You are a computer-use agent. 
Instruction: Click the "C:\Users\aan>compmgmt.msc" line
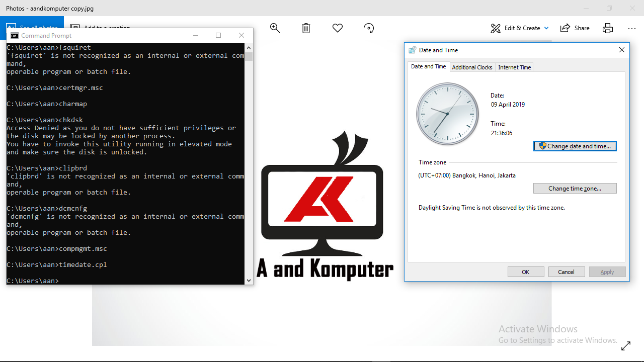57,248
